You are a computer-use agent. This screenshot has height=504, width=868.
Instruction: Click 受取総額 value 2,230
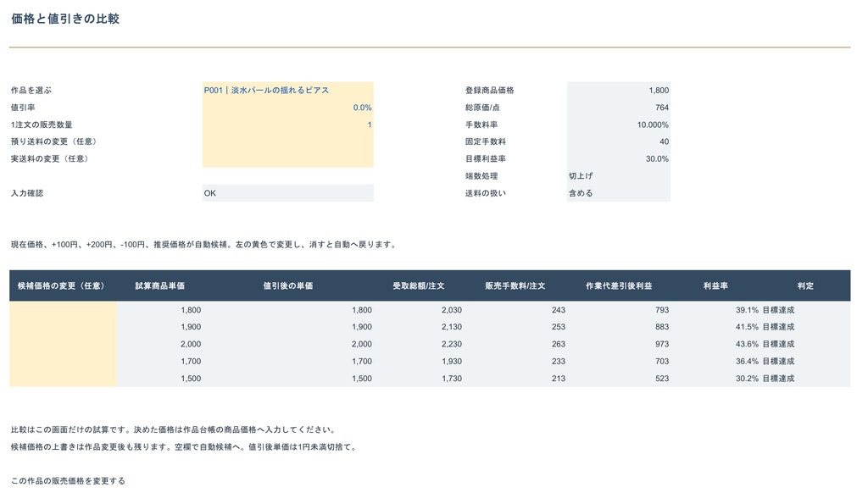click(x=452, y=344)
